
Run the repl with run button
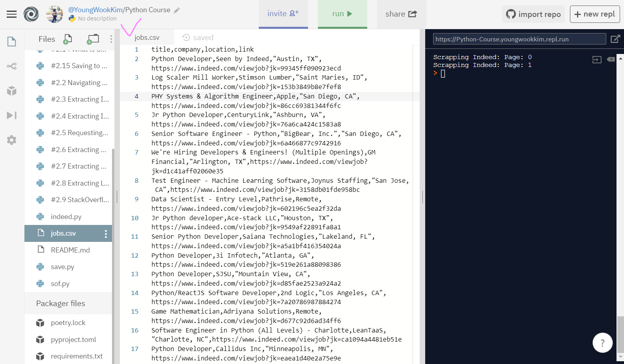tap(342, 14)
